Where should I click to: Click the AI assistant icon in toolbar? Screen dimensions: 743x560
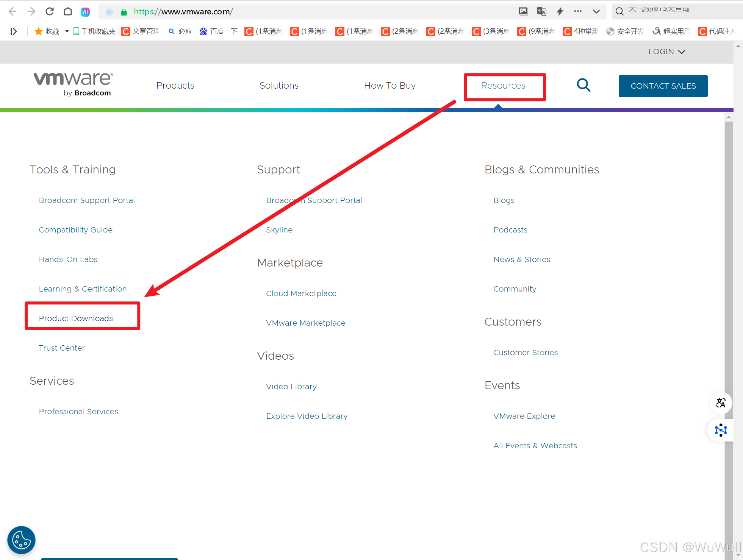point(85,12)
